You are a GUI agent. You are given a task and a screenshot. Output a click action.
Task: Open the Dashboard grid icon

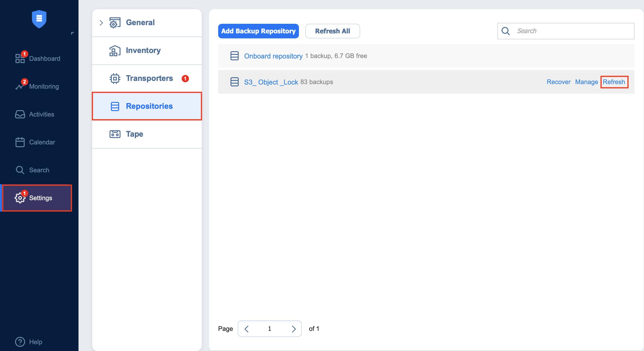(20, 58)
